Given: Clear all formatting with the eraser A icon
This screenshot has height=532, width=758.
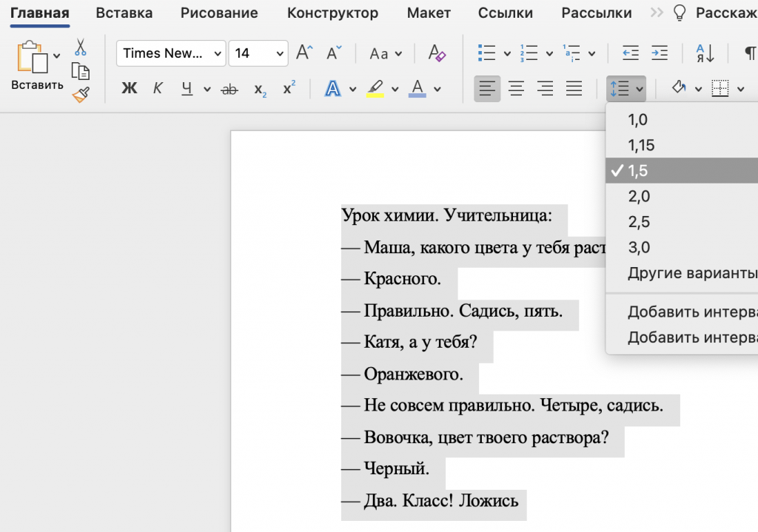Looking at the screenshot, I should tap(437, 53).
